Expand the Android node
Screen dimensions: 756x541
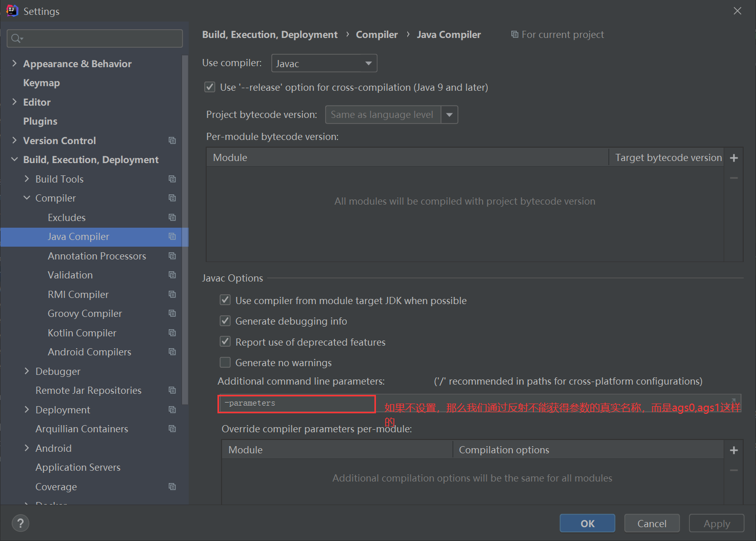[27, 448]
